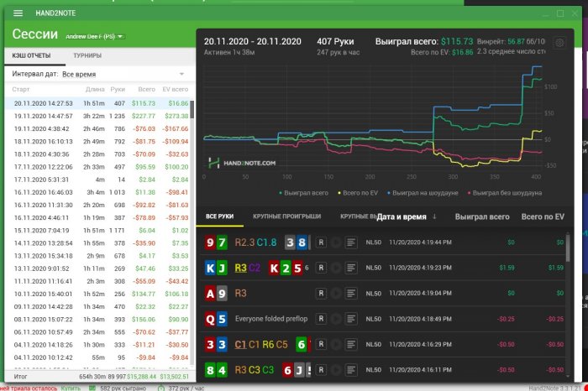Select session 13.11.2020 9:01:52

98,268
